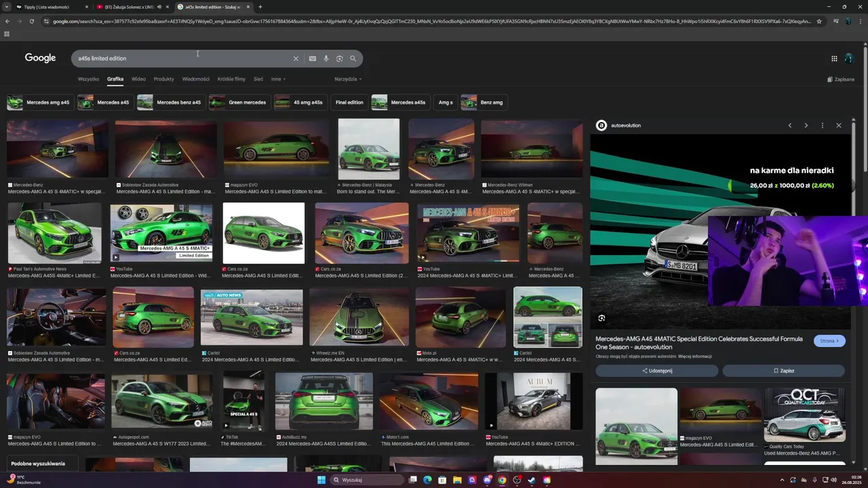Open the Google account avatar
The width and height of the screenshot is (868, 488).
click(848, 58)
